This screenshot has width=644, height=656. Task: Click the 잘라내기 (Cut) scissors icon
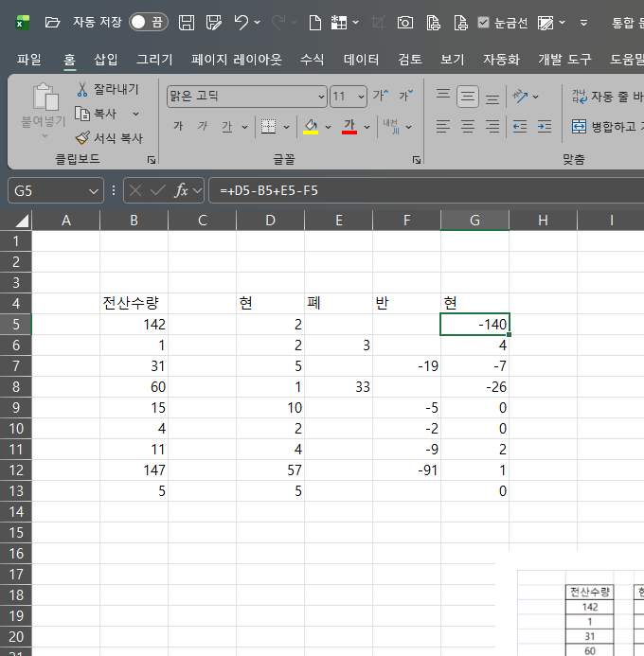click(x=82, y=90)
